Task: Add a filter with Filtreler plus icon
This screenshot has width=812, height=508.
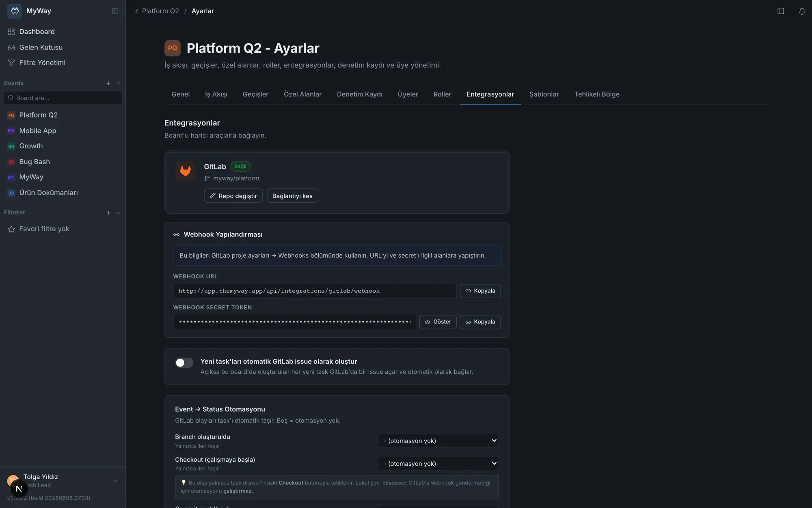Action: point(108,213)
